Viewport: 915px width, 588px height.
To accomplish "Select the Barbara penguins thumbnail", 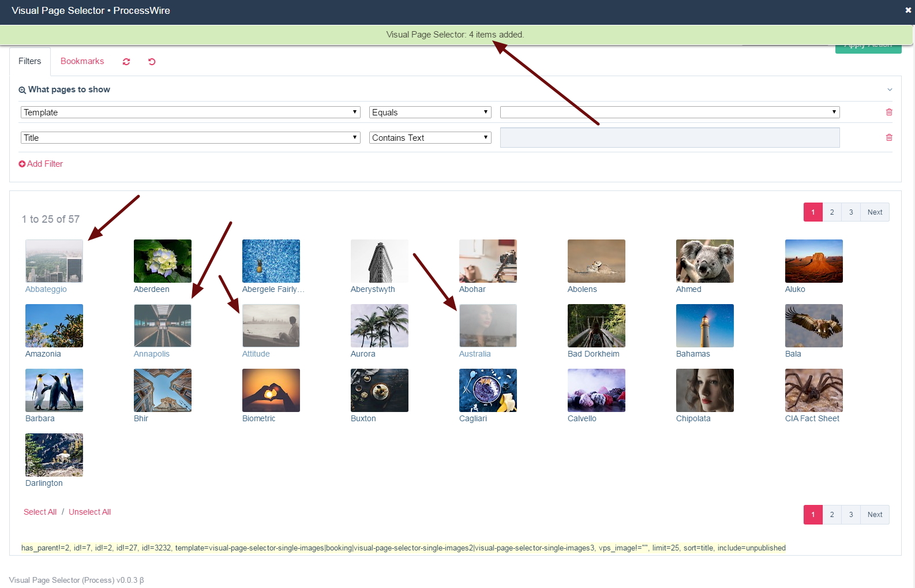I will click(x=54, y=390).
